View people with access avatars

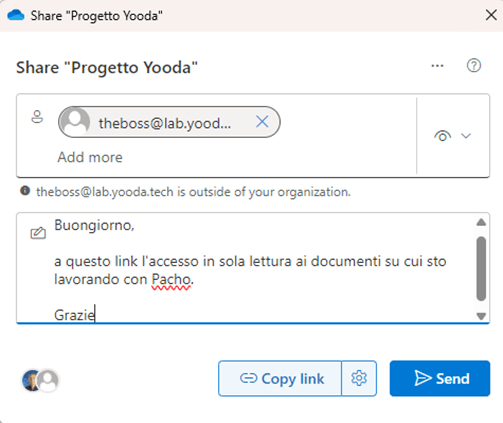(x=40, y=380)
